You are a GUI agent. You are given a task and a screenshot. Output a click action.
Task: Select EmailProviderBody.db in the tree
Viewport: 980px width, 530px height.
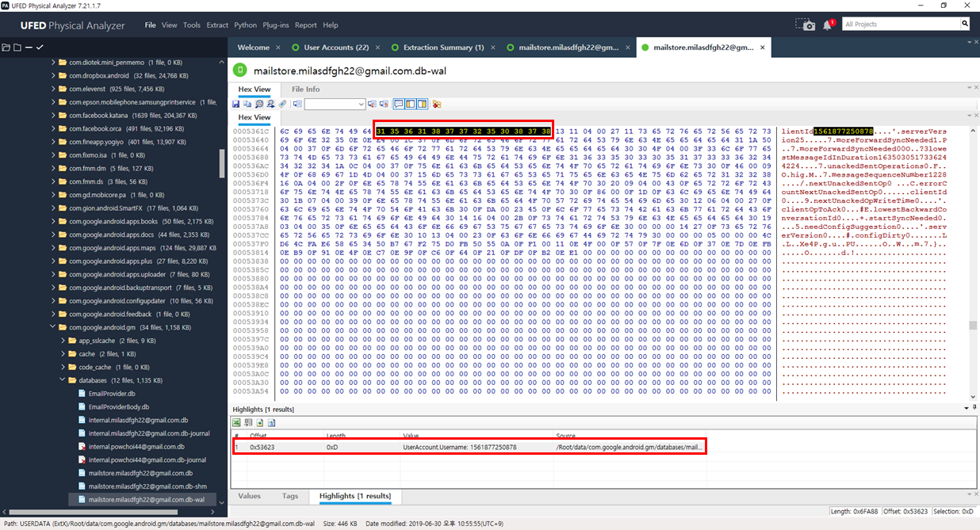119,407
